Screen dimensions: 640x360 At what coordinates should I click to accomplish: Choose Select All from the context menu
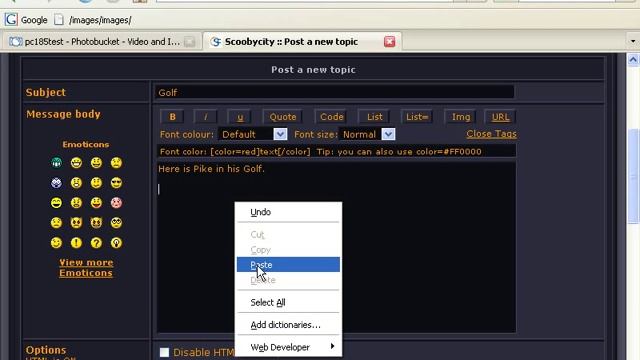(288, 302)
